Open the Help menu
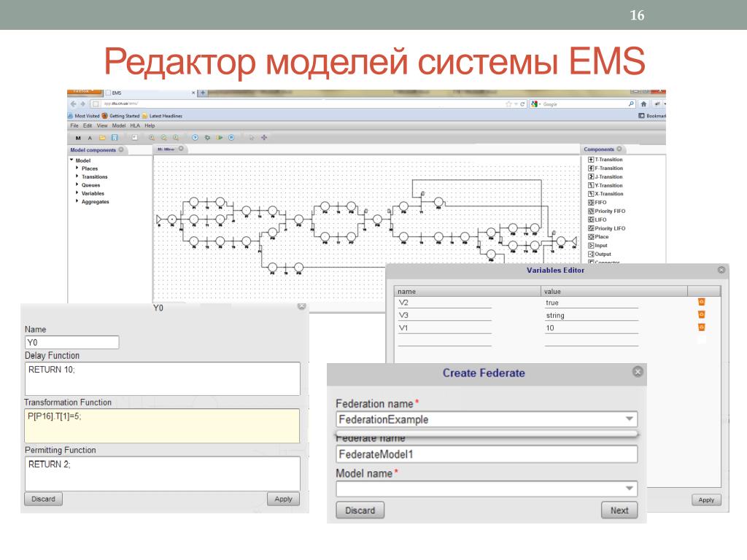Screen dimensions: 747x560 pos(150,125)
